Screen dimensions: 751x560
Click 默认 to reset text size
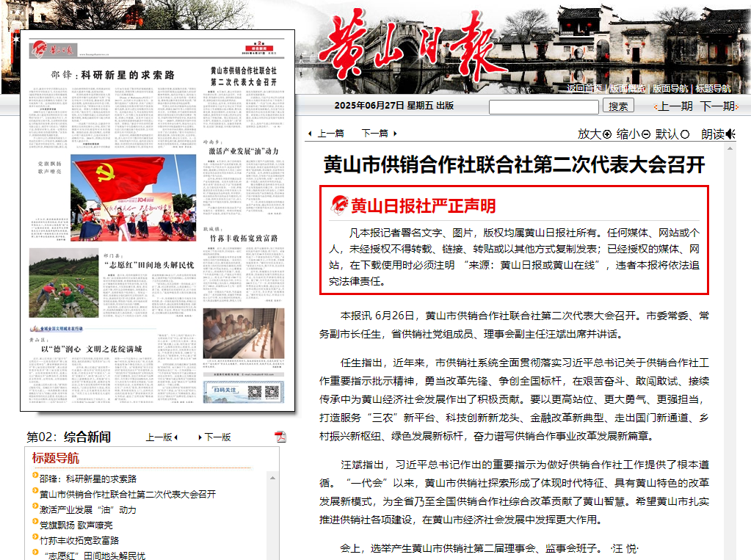[667, 134]
